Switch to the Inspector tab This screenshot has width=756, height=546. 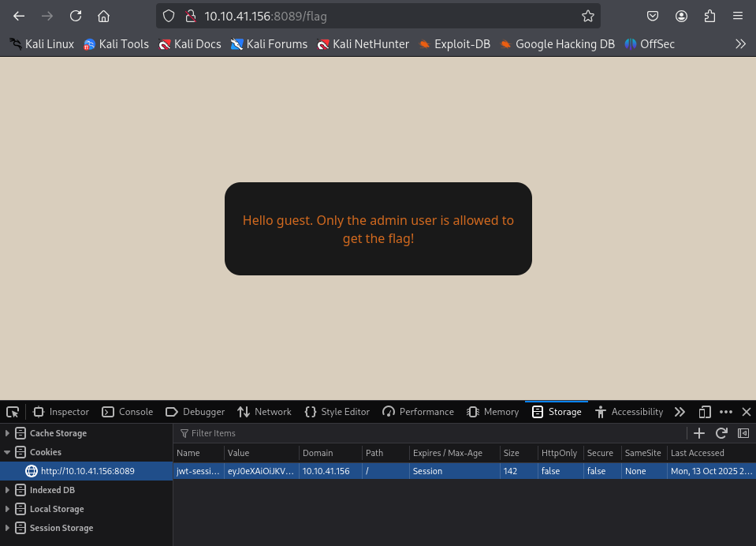click(61, 412)
